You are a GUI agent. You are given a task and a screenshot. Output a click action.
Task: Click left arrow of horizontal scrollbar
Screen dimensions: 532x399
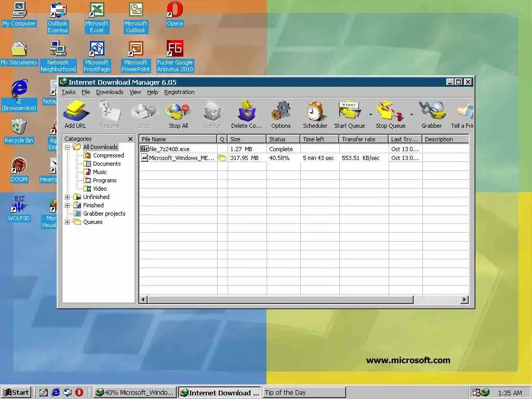143,299
